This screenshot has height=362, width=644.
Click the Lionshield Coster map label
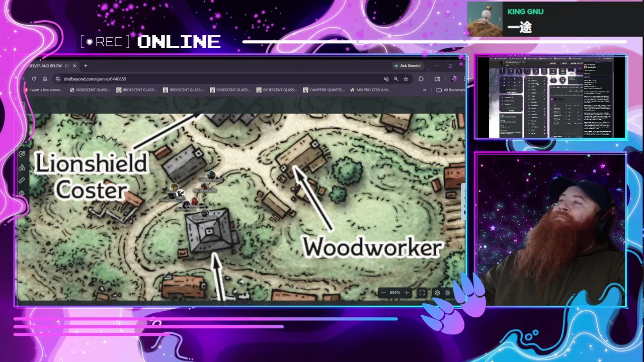tap(92, 177)
